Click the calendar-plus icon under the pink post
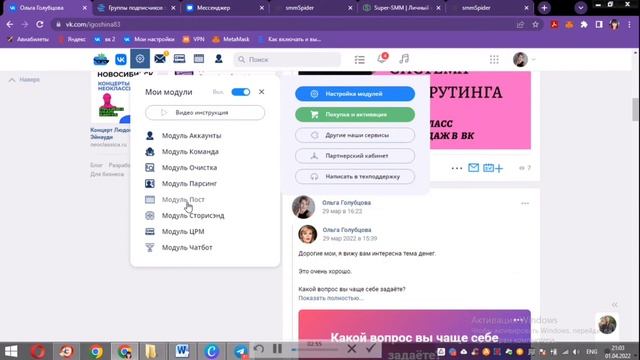The height and width of the screenshot is (360, 640). pos(493,168)
